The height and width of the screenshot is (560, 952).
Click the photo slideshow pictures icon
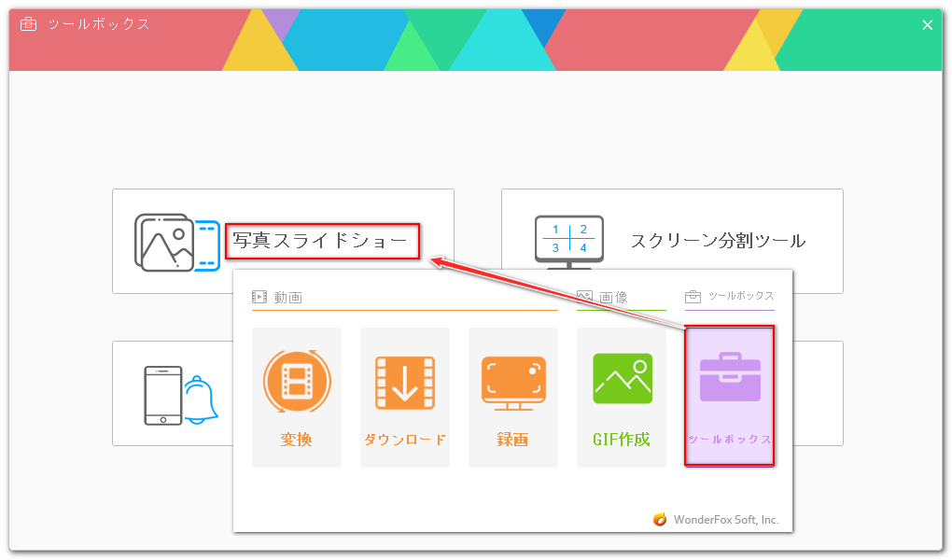[176, 242]
